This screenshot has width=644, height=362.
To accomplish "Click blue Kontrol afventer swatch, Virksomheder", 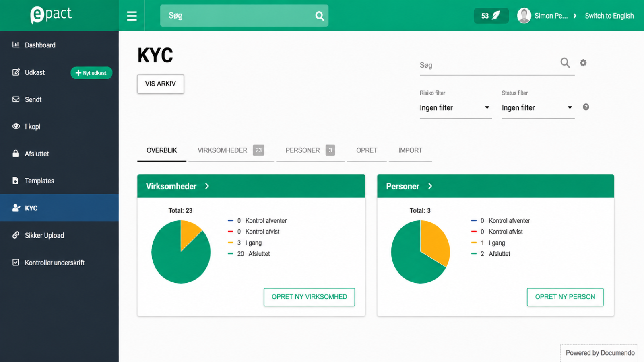I will pos(231,220).
